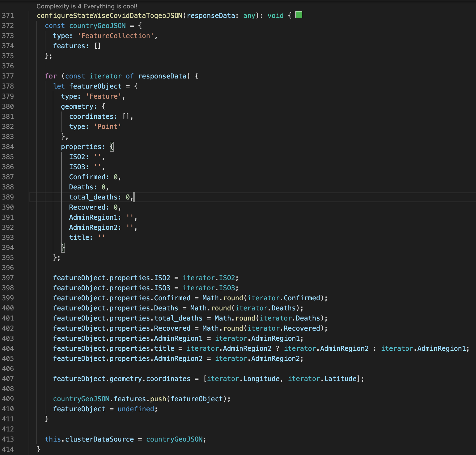Click the 'responseData' parameter in function signature
This screenshot has height=455, width=476.
pos(211,16)
